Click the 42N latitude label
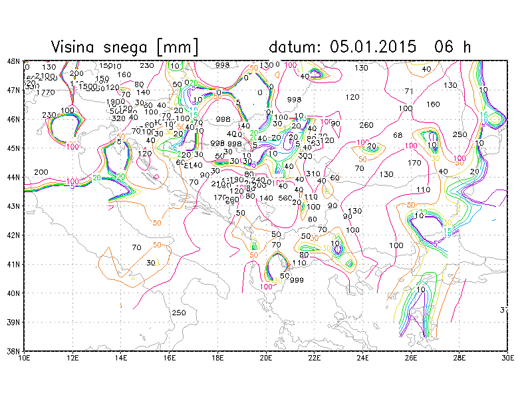 point(13,235)
